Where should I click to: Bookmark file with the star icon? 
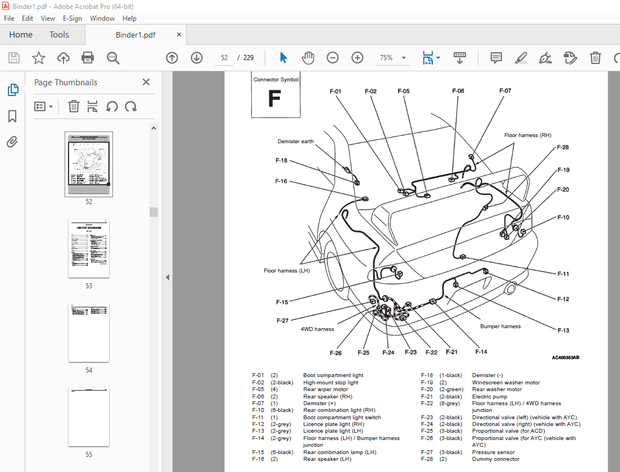[x=38, y=58]
